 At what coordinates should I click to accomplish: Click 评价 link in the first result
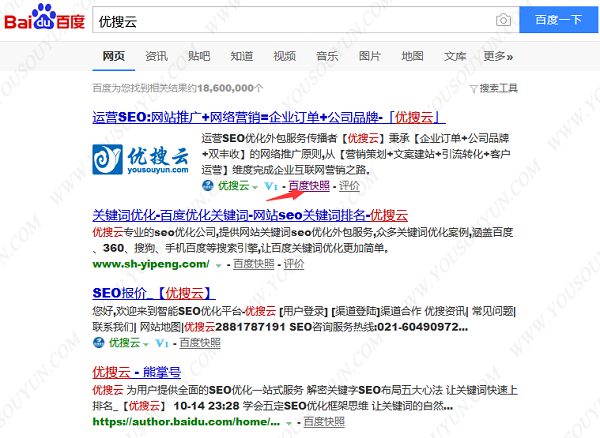point(349,186)
